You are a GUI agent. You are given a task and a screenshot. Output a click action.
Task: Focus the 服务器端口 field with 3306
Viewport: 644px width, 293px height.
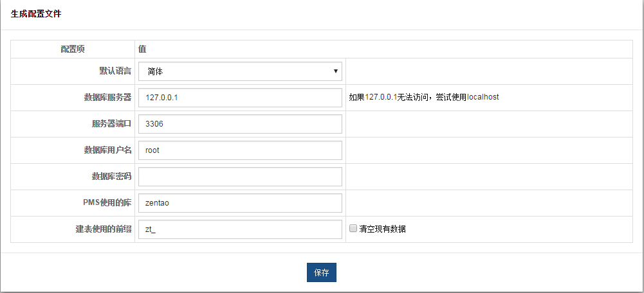coord(240,124)
